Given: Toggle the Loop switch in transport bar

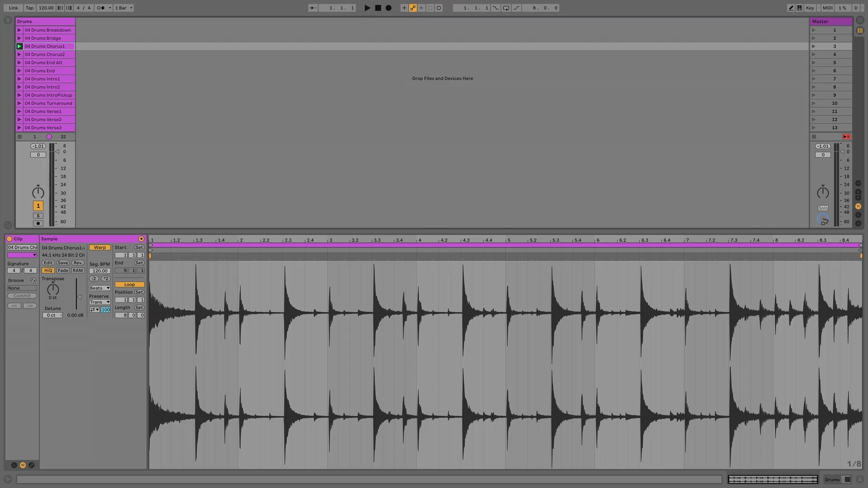Looking at the screenshot, I should [x=506, y=8].
